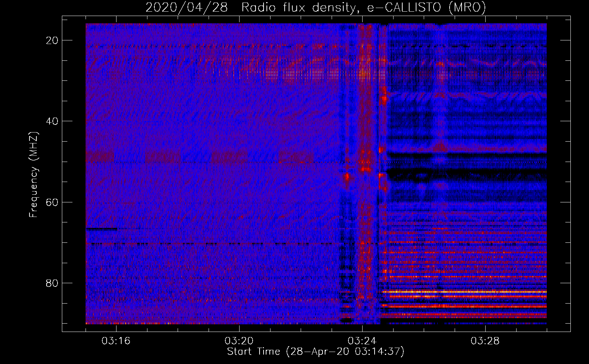Click the 'Start Time (28-Apr-20 03:14:37)' label
Image resolution: width=589 pixels, height=364 pixels.
click(316, 352)
